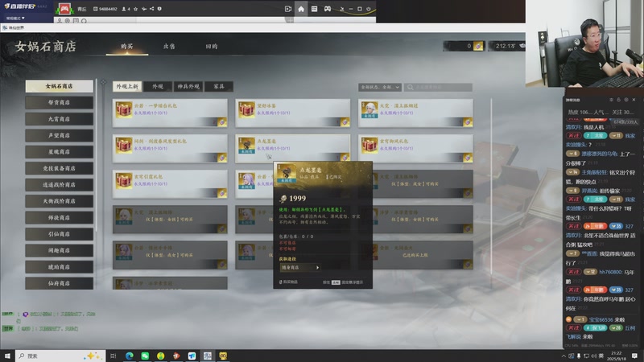Open 琥珀商店 in the shop sidebar
Image resolution: width=644 pixels, height=362 pixels.
pos(59,267)
